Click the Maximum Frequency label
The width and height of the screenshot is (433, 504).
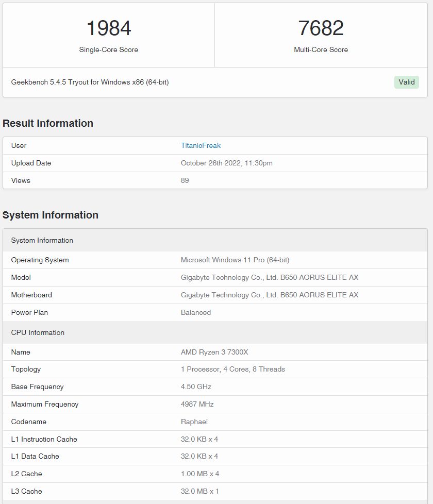[x=45, y=404]
